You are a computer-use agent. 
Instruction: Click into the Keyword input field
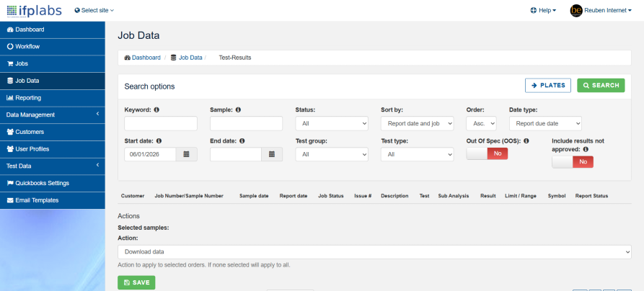(160, 123)
